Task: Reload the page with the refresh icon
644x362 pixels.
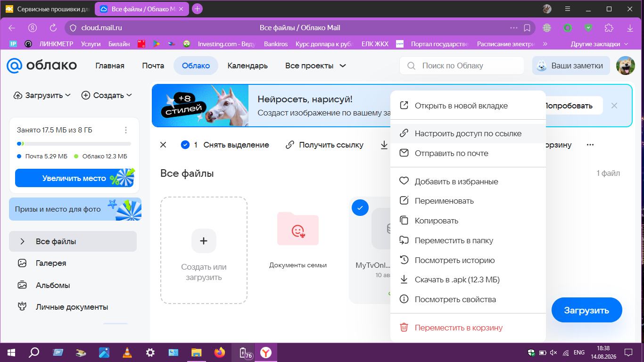Action: point(53,28)
